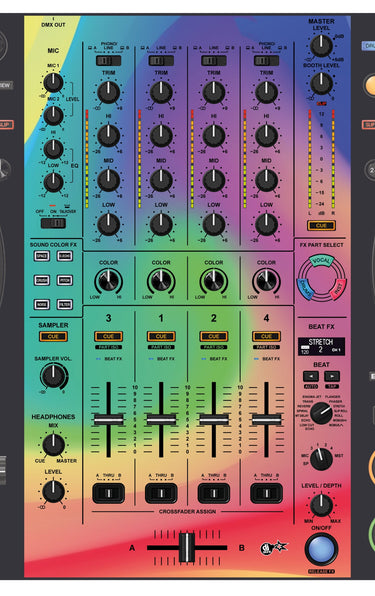375x596 pixels.
Task: Click the Master Level knob
Action: (x=321, y=46)
